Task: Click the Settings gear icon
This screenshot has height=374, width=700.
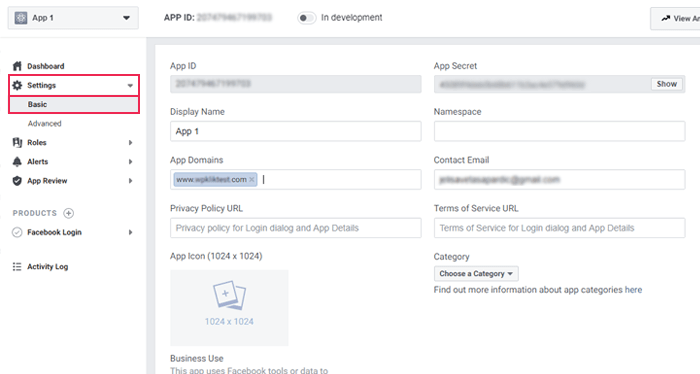Action: 17,85
